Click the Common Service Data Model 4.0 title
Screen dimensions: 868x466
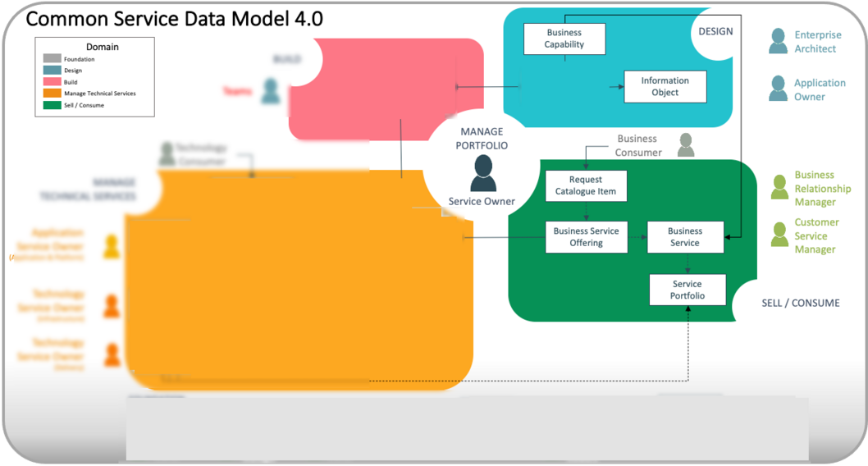coord(175,19)
